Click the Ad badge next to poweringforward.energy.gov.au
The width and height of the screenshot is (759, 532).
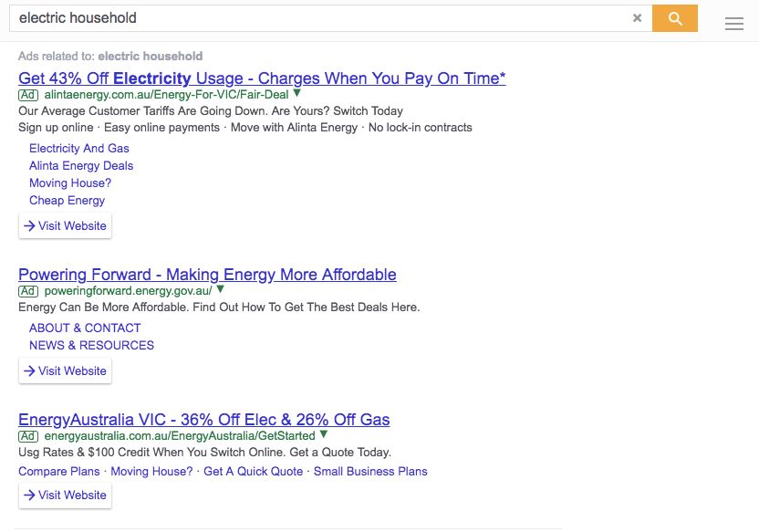(28, 291)
